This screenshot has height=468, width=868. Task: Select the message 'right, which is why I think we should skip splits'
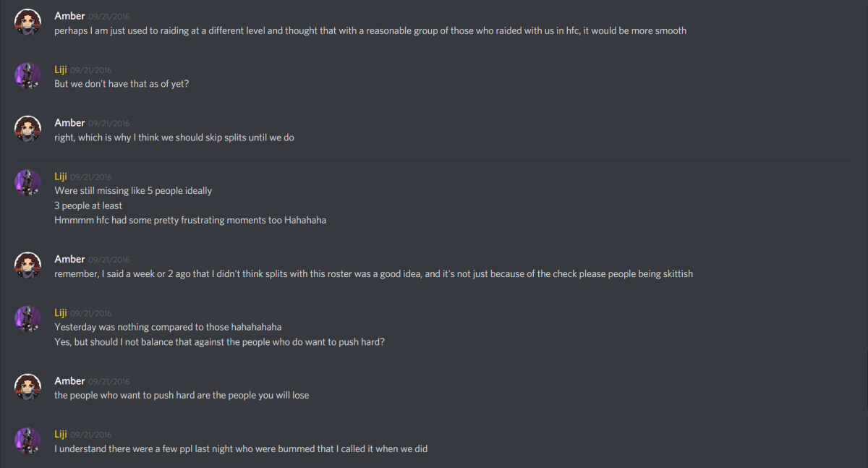(x=174, y=137)
